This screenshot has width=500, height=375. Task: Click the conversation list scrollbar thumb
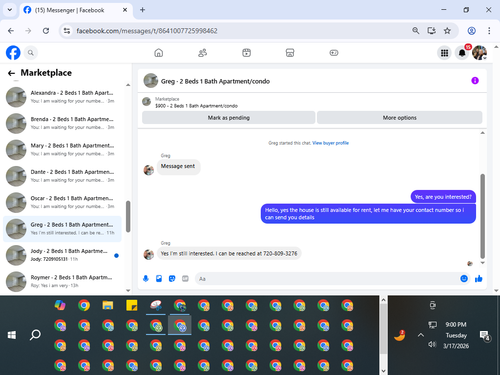(x=128, y=216)
